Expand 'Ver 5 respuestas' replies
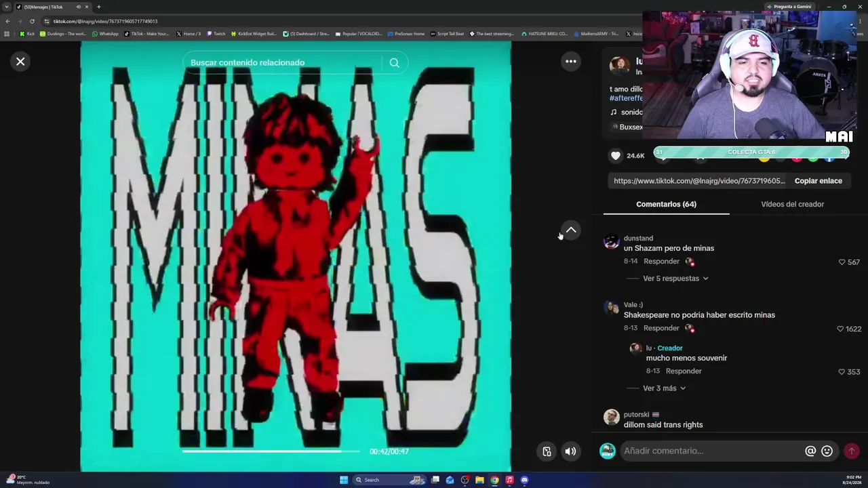 pyautogui.click(x=675, y=279)
